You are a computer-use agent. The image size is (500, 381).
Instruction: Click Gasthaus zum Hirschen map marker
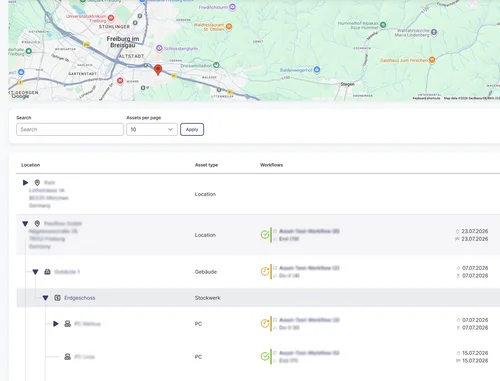pyautogui.click(x=432, y=60)
